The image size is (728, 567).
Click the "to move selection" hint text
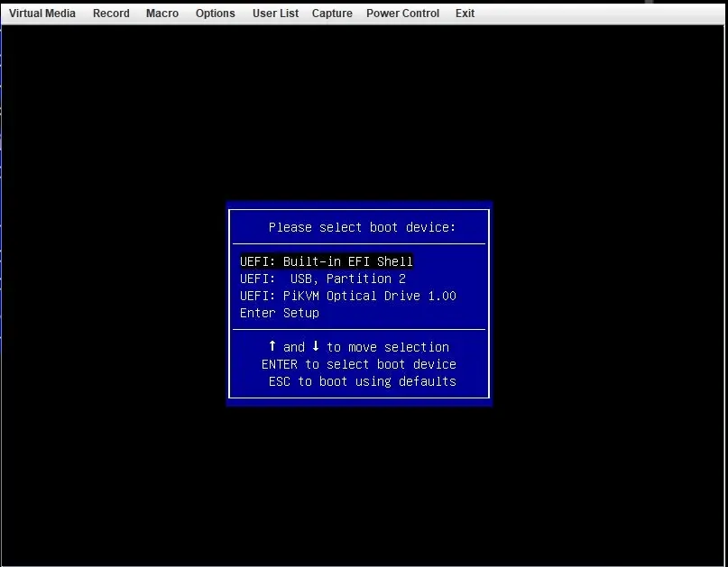(x=388, y=347)
